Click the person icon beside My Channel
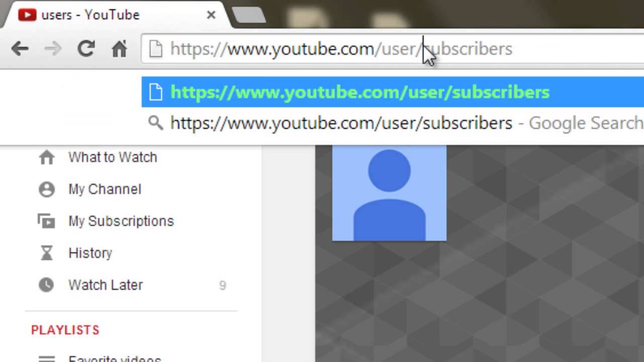The image size is (644, 362). pyautogui.click(x=47, y=190)
